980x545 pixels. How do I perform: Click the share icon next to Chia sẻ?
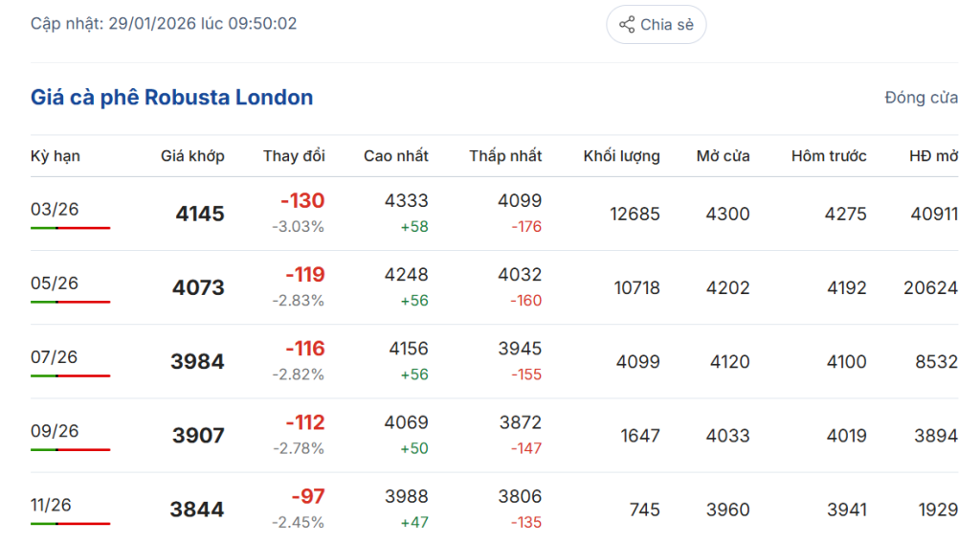pos(627,25)
